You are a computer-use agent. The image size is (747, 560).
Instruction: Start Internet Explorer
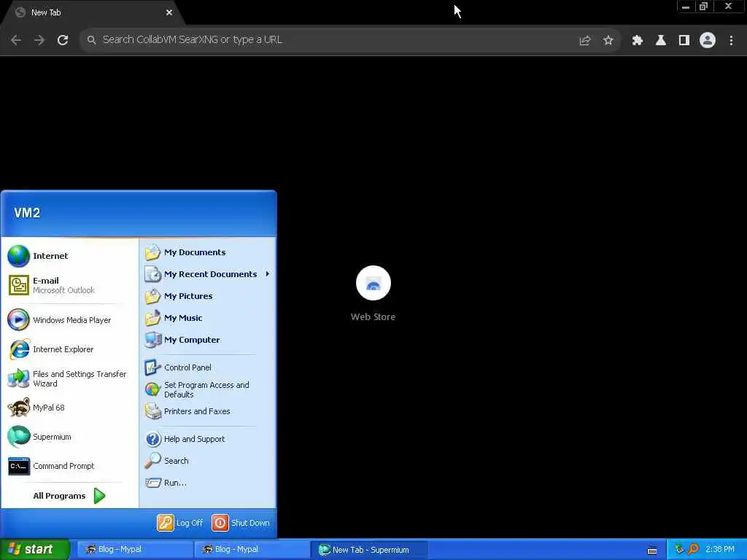[x=69, y=349]
